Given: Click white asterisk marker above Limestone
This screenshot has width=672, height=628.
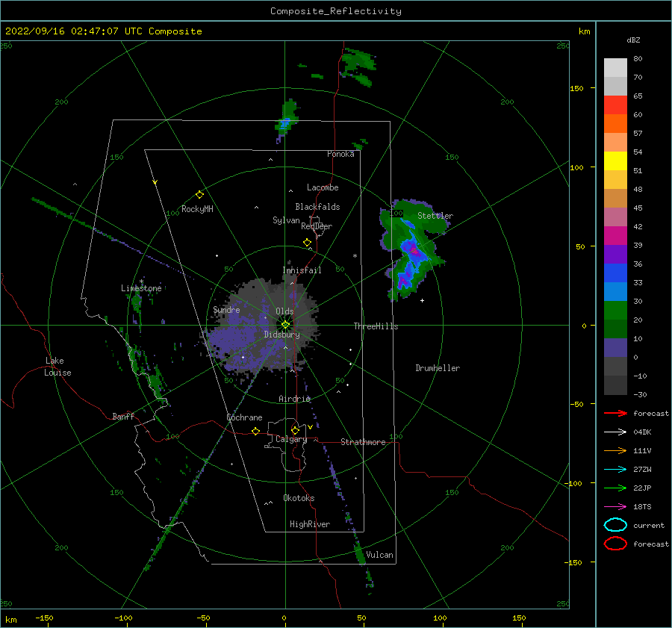Looking at the screenshot, I should [x=141, y=282].
